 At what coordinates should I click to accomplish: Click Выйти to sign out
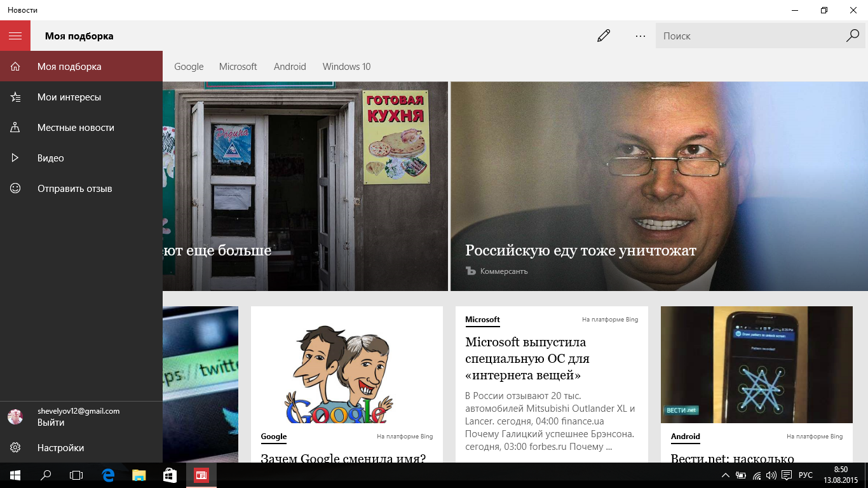click(51, 423)
